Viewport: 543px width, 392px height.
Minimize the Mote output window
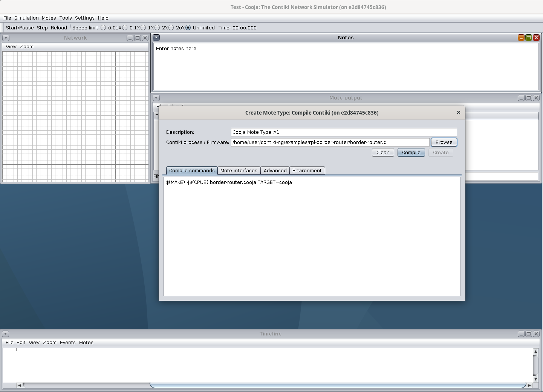[x=521, y=98]
